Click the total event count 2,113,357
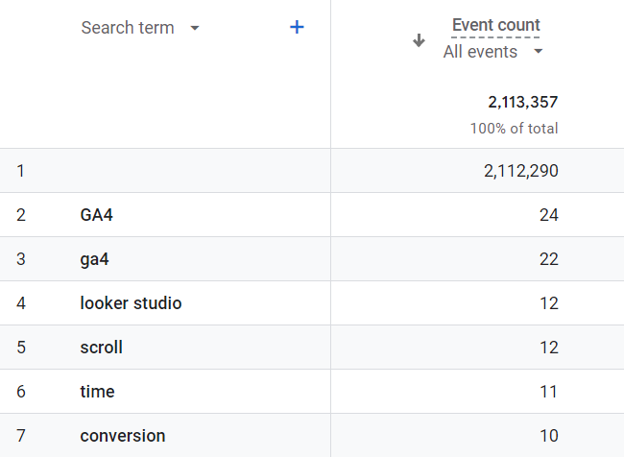 [522, 102]
